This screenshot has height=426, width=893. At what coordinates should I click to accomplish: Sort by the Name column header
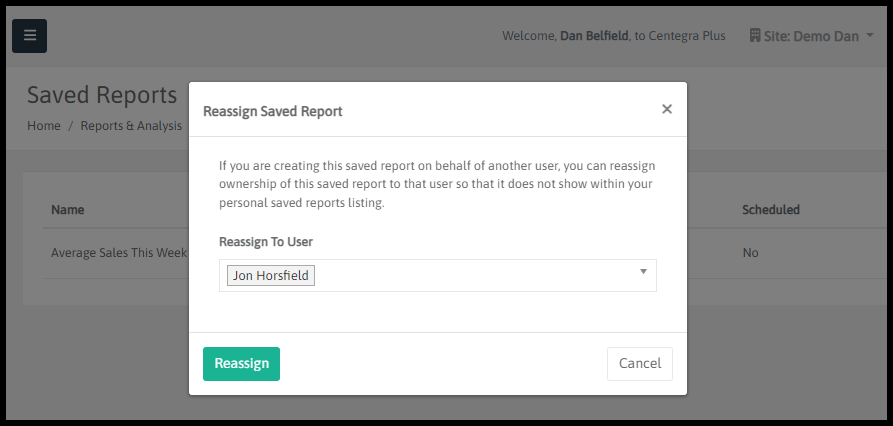click(x=68, y=210)
